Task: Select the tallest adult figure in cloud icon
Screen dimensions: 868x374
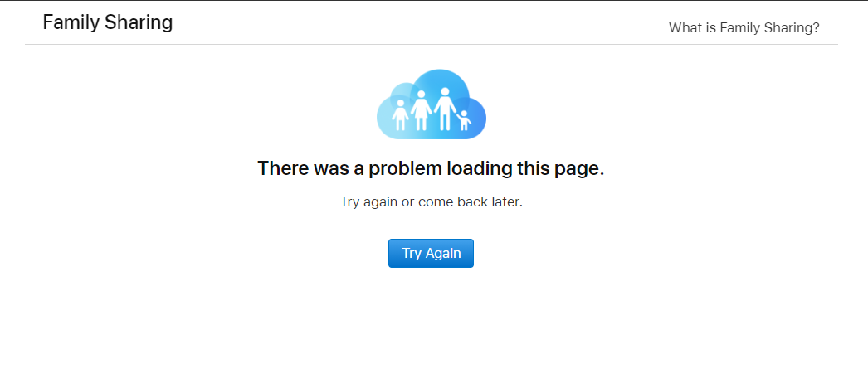Action: (x=445, y=109)
